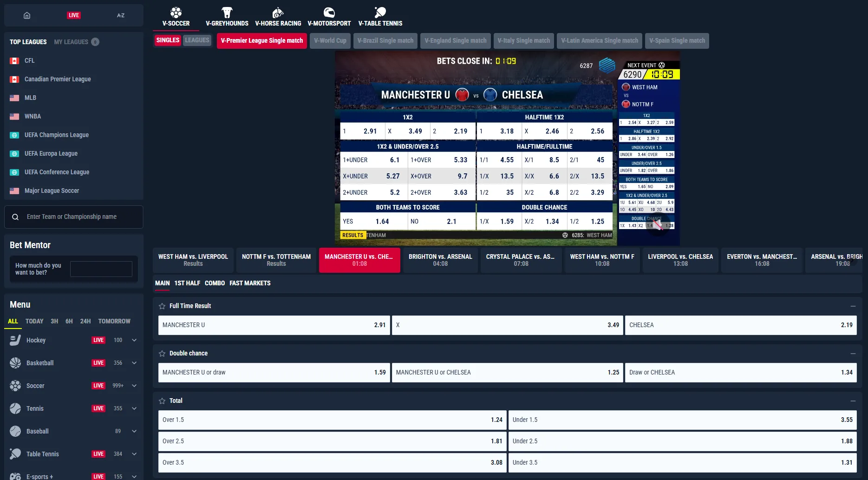
Task: Click the team or championship search field
Action: (74, 217)
